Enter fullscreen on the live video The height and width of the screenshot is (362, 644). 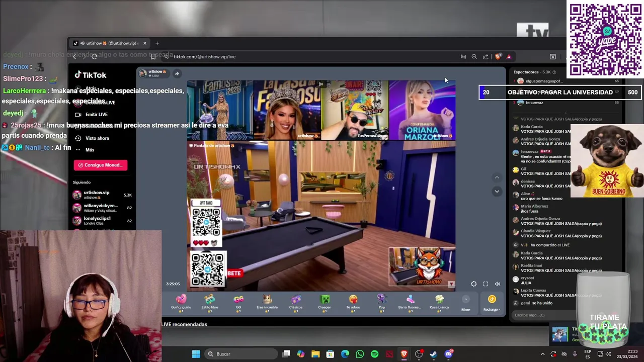pos(486,284)
